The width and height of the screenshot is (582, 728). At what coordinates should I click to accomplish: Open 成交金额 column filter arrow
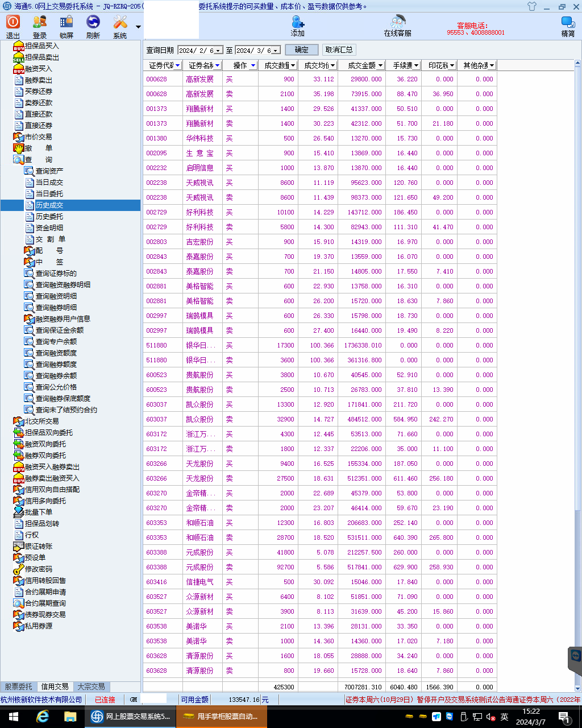click(380, 65)
